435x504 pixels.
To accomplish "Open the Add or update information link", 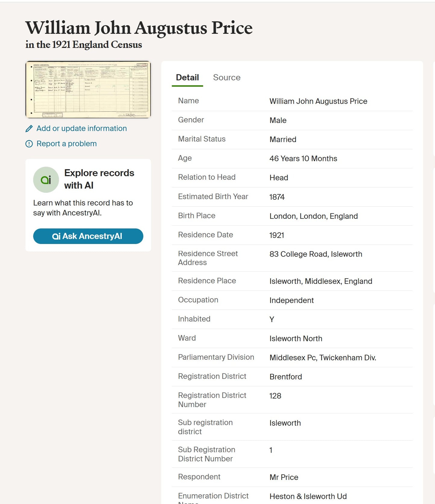I will (x=82, y=129).
